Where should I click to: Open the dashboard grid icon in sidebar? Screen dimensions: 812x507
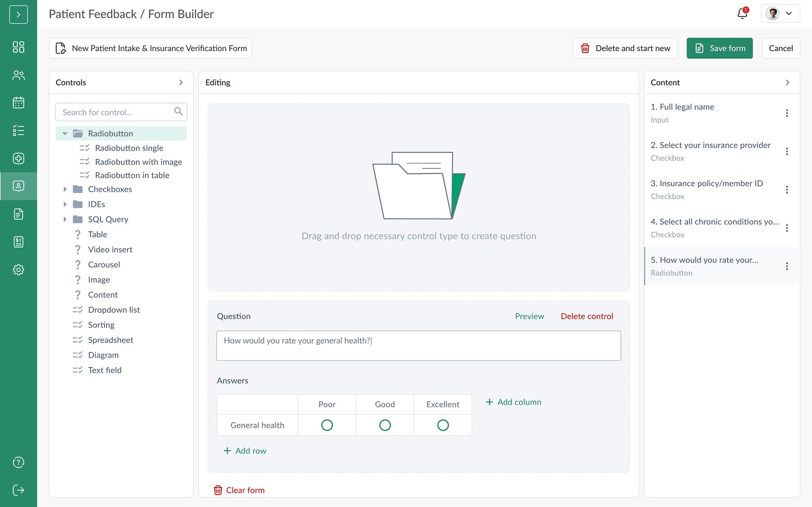coord(18,47)
